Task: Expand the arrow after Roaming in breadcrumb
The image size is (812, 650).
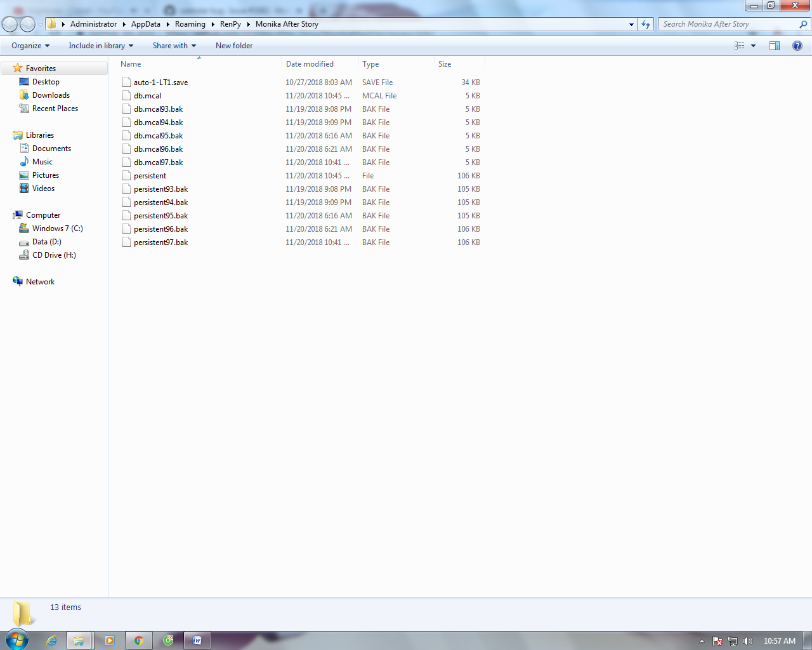Action: pos(213,24)
